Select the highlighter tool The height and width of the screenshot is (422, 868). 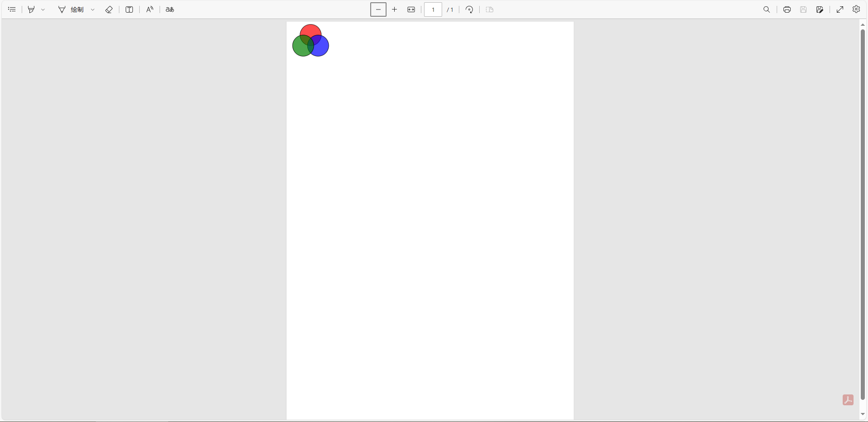(x=31, y=9)
